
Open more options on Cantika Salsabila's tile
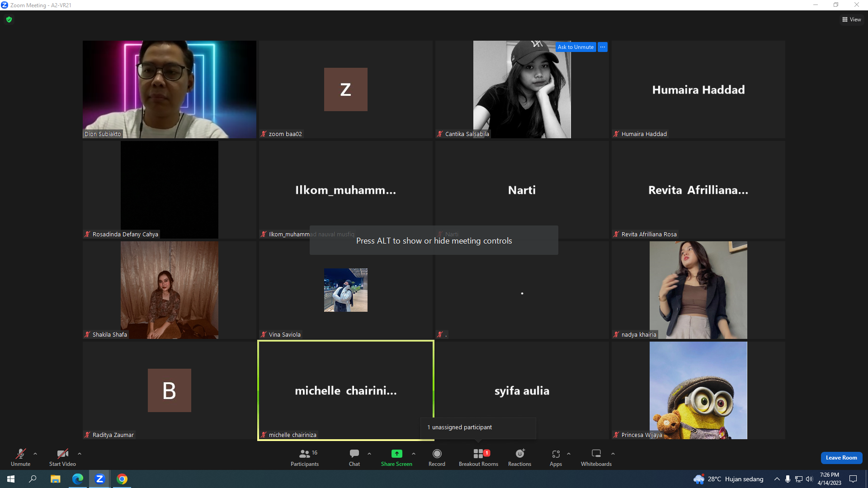(603, 47)
